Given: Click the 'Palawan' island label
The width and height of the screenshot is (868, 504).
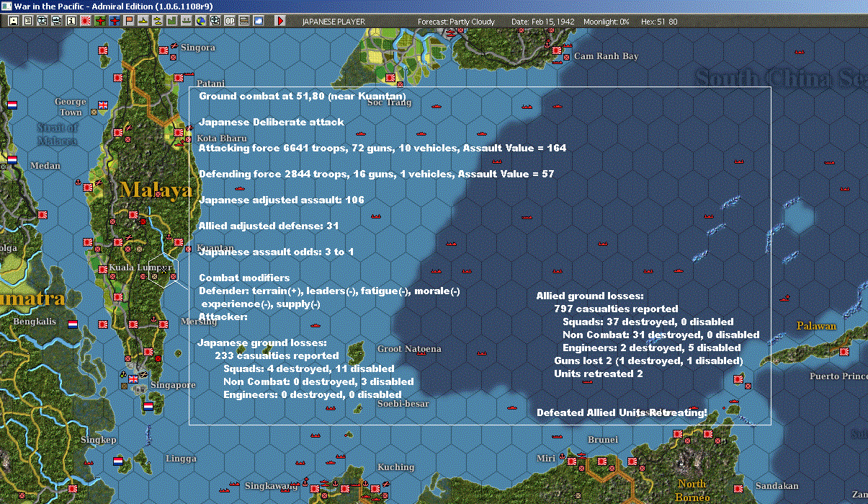Looking at the screenshot, I should [x=816, y=326].
